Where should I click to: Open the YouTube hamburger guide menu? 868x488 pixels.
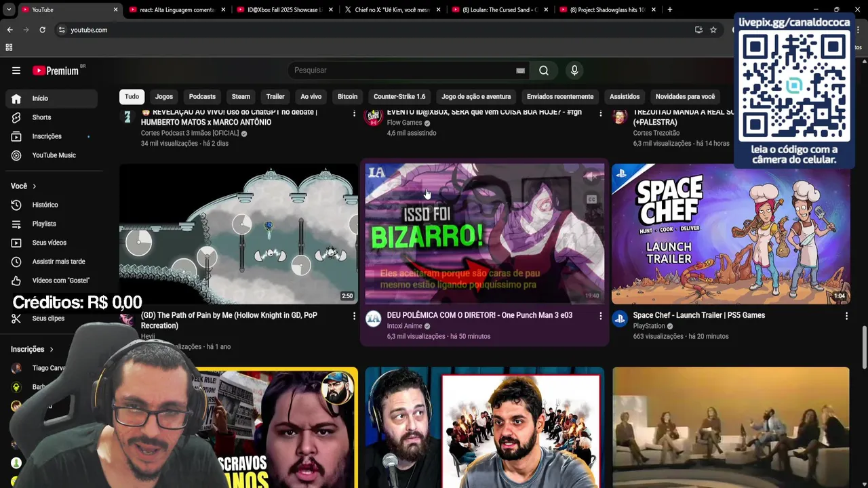coord(16,70)
